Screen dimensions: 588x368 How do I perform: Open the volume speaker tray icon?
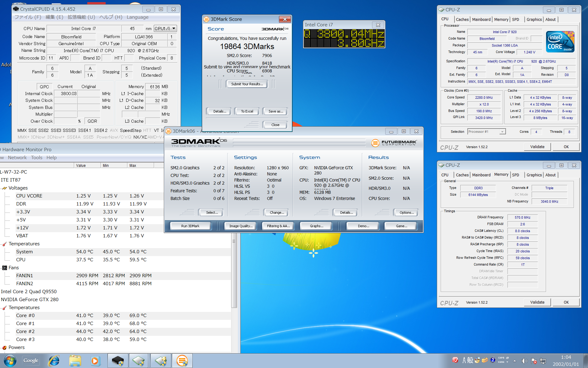(524, 361)
